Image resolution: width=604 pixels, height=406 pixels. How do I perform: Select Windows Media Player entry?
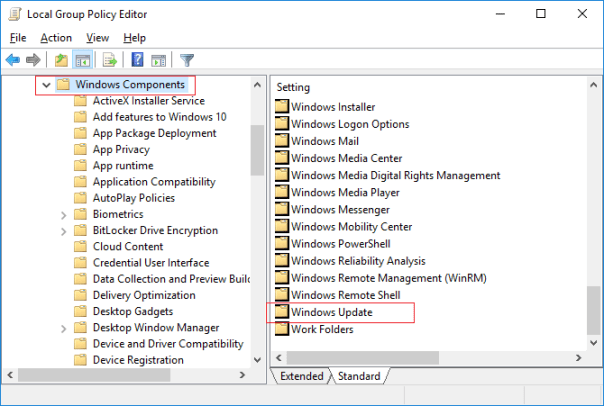pos(345,192)
